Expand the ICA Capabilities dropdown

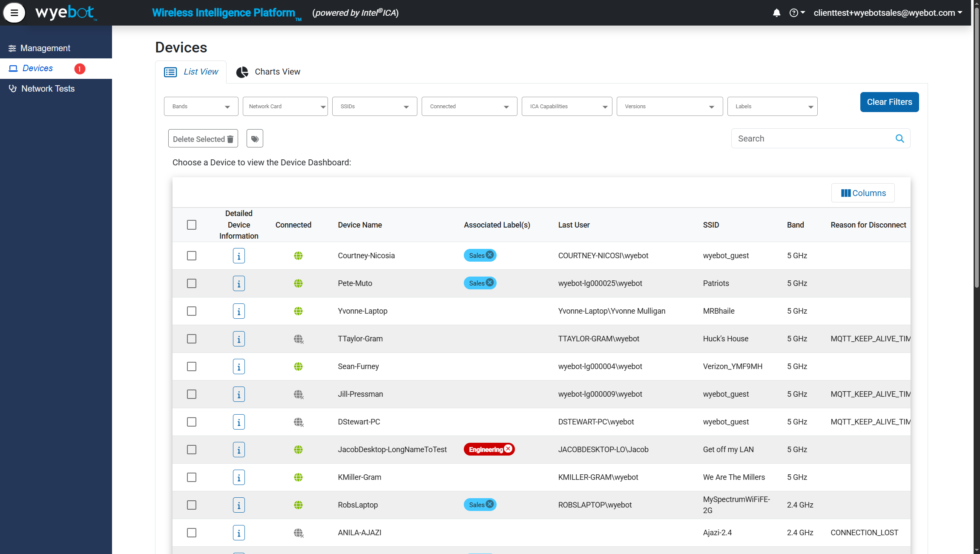pyautogui.click(x=566, y=107)
